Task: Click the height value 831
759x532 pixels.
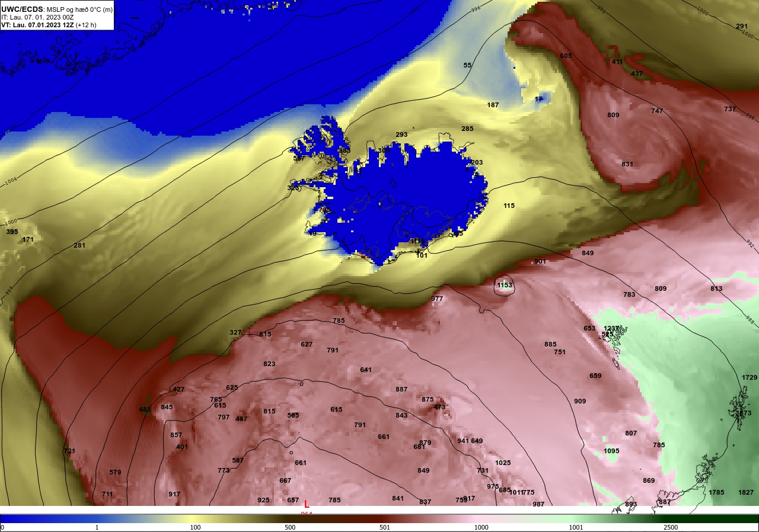Action: [627, 164]
